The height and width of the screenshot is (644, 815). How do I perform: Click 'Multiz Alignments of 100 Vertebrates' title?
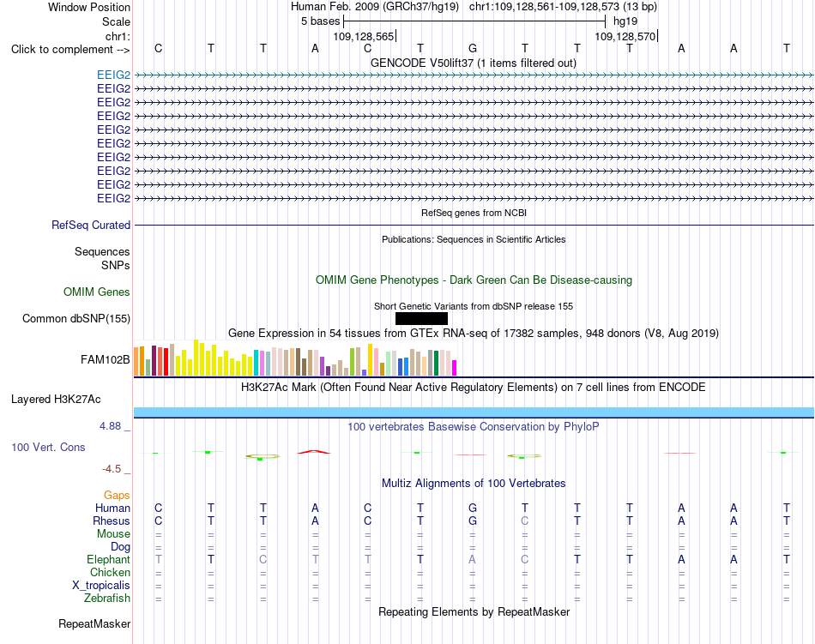(x=474, y=483)
